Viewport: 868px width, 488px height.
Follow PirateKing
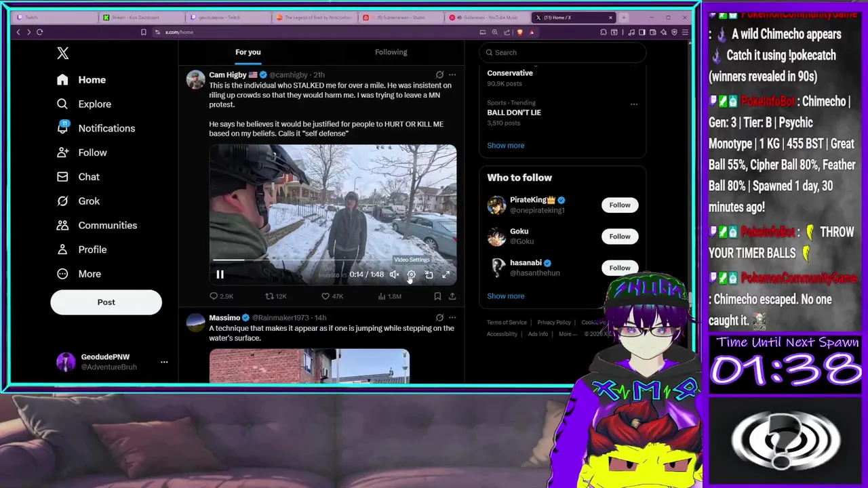pyautogui.click(x=619, y=205)
